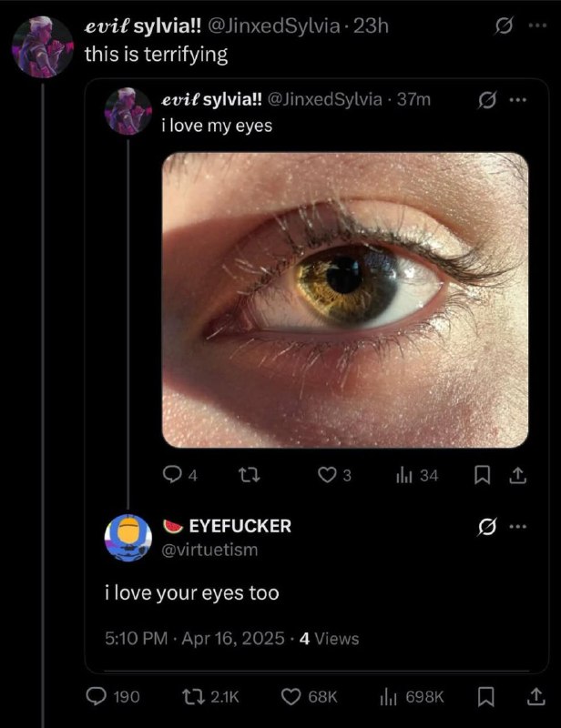Viewport: 561px width, 728px height.
Task: Open the @JinxedSylvia handle in the top post
Action: (274, 25)
